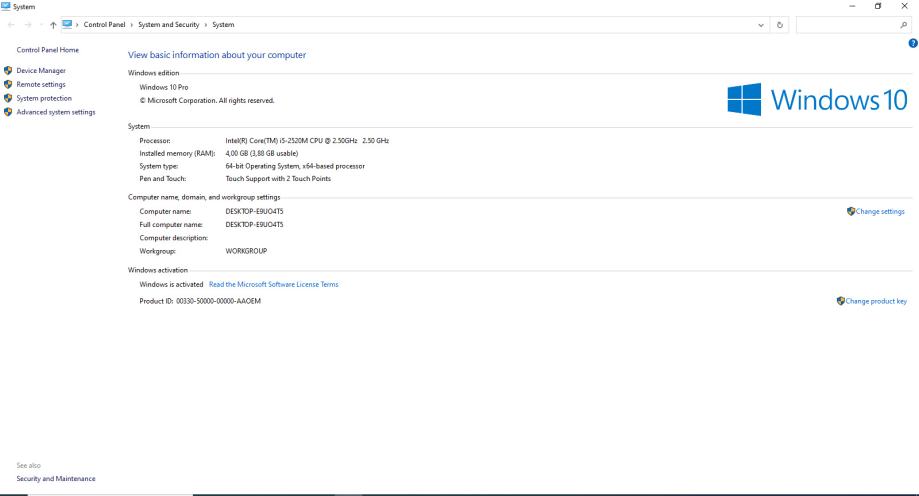The height and width of the screenshot is (496, 919).
Task: Click the search magnifier icon
Action: [903, 25]
